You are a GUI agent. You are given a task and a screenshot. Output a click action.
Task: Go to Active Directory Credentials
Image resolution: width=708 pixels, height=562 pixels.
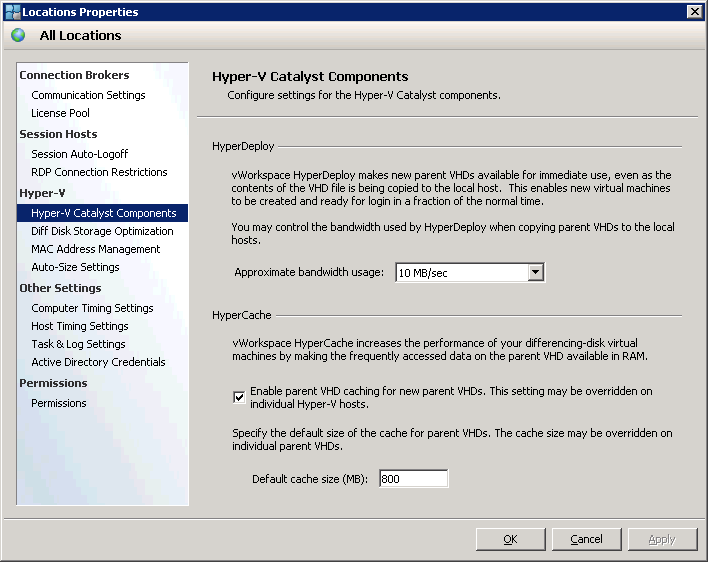pos(98,362)
